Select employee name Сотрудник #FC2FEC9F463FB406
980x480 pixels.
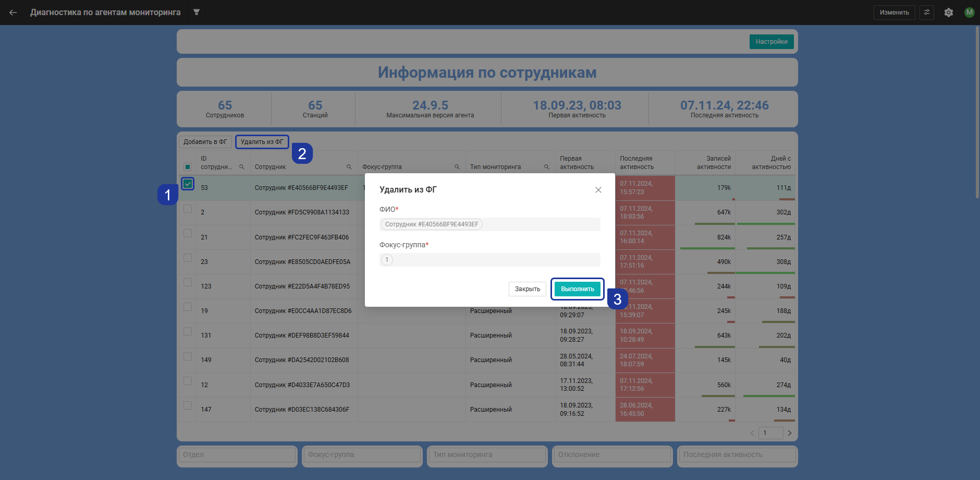coord(302,237)
